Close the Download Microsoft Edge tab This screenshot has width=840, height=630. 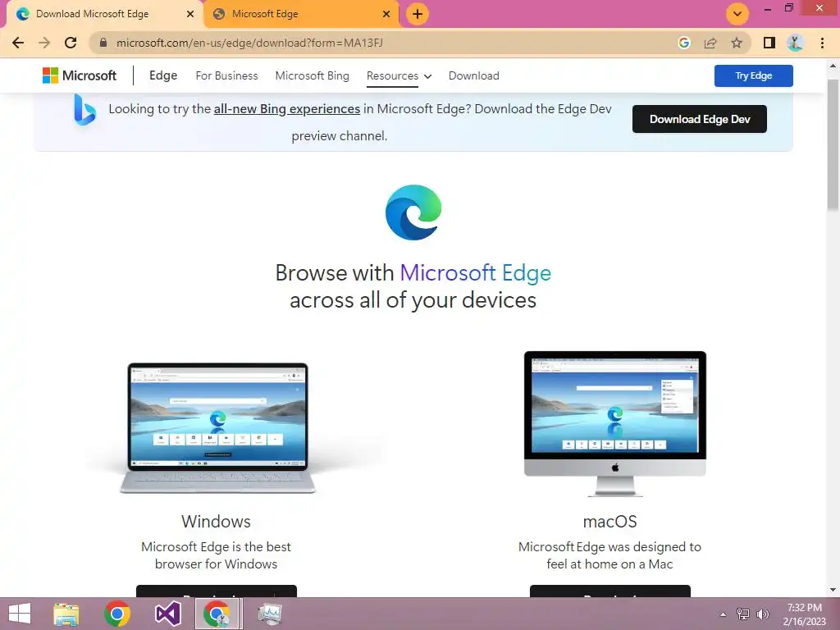point(190,14)
